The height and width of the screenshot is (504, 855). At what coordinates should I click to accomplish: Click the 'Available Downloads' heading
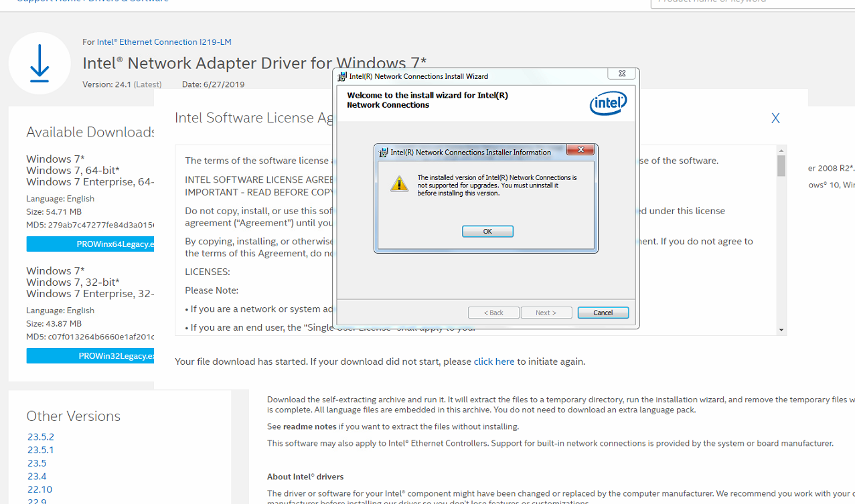pos(91,133)
